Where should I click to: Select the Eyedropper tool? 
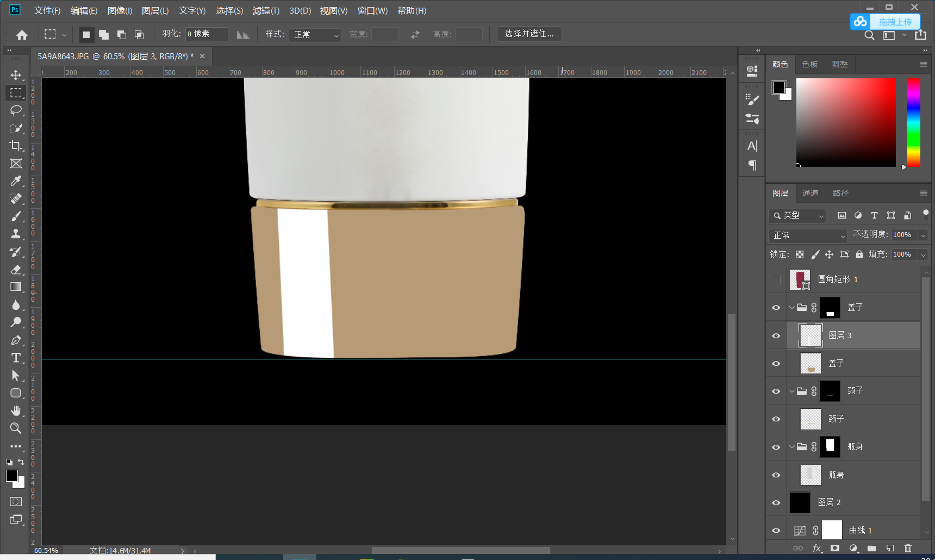coord(16,181)
